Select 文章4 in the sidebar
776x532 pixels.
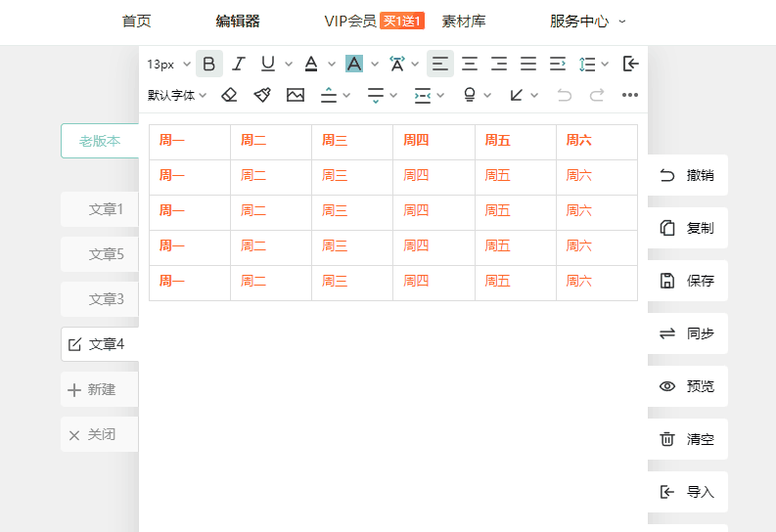coord(100,344)
